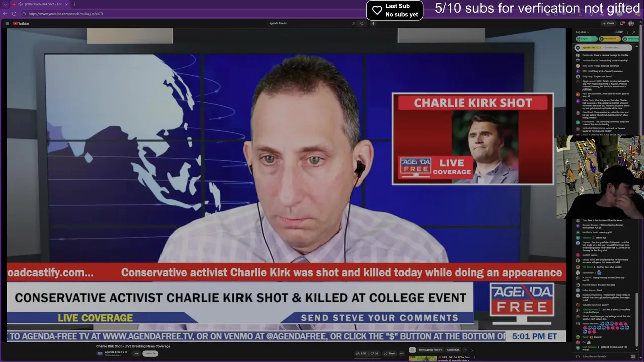644x362 pixels.
Task: Click the Join membership button
Action: [x=136, y=353]
